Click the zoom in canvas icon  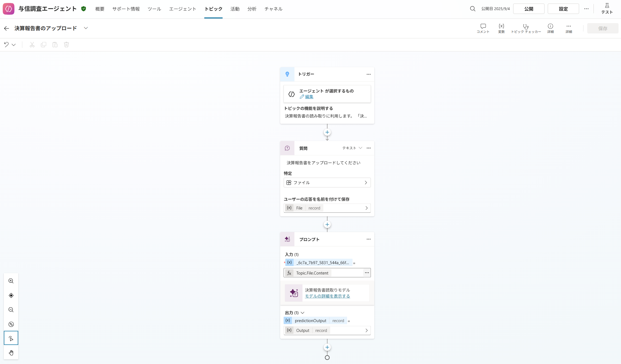pyautogui.click(x=11, y=281)
